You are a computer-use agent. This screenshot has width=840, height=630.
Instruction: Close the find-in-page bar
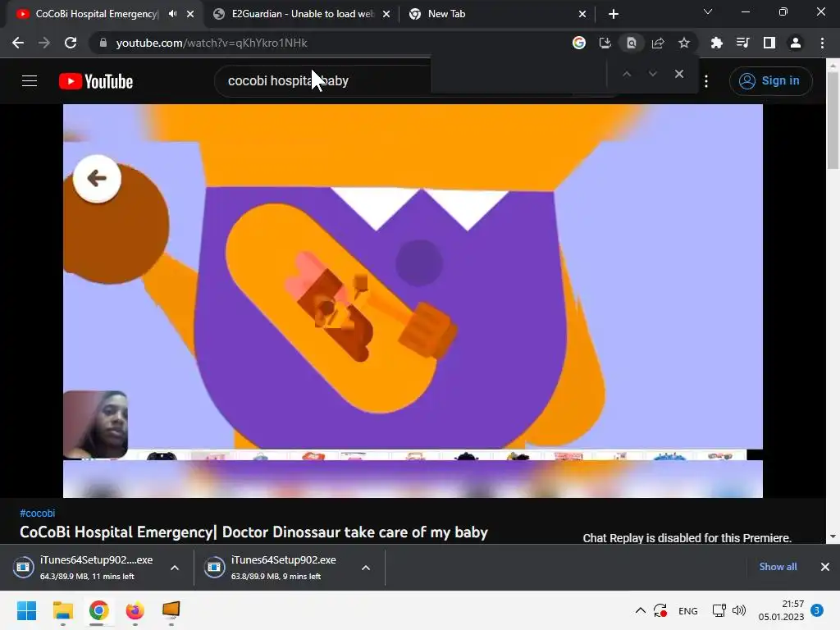click(x=678, y=74)
